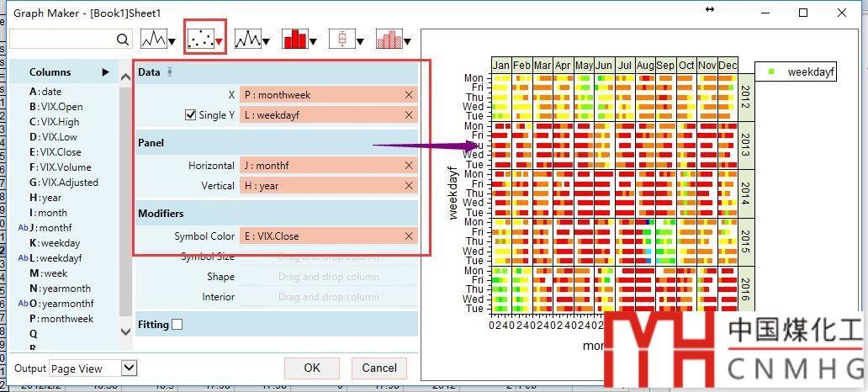The height and width of the screenshot is (392, 868).
Task: Click the Jan panel header in preview
Action: tap(501, 65)
